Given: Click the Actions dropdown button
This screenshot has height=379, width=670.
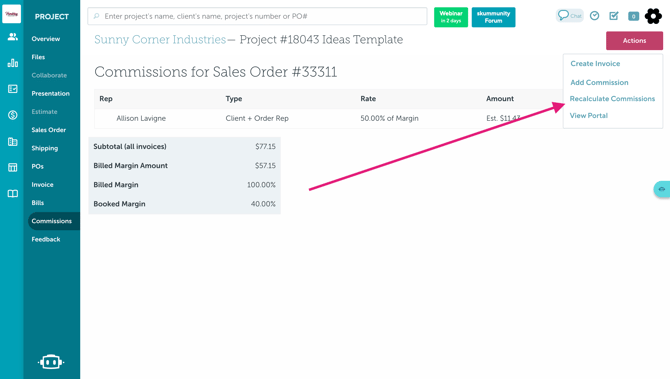Looking at the screenshot, I should (x=635, y=41).
